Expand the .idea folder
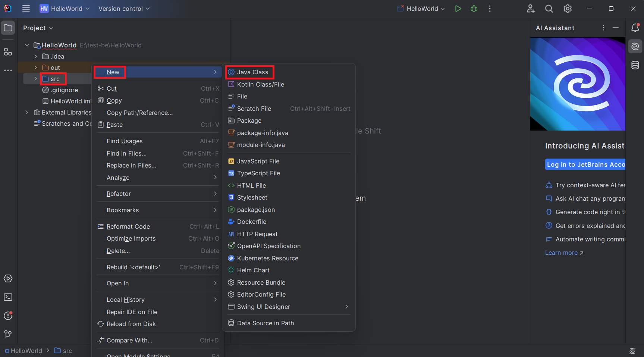This screenshot has width=644, height=357. coord(36,56)
